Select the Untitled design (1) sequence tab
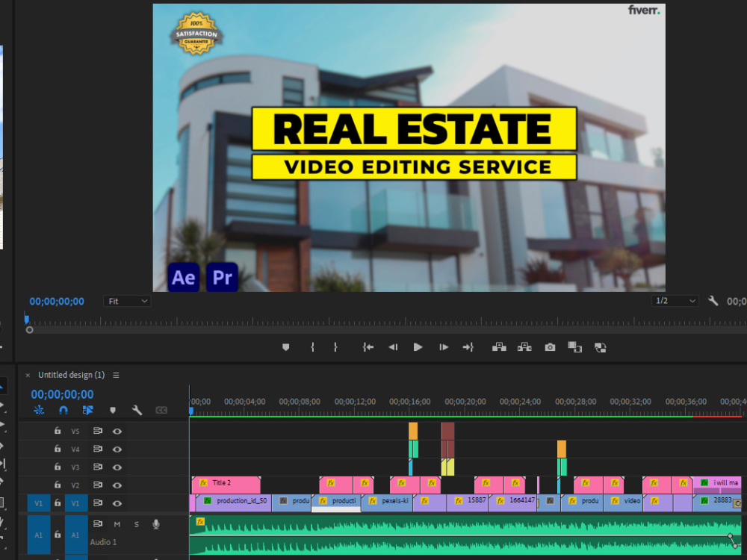The image size is (747, 560). (x=72, y=376)
